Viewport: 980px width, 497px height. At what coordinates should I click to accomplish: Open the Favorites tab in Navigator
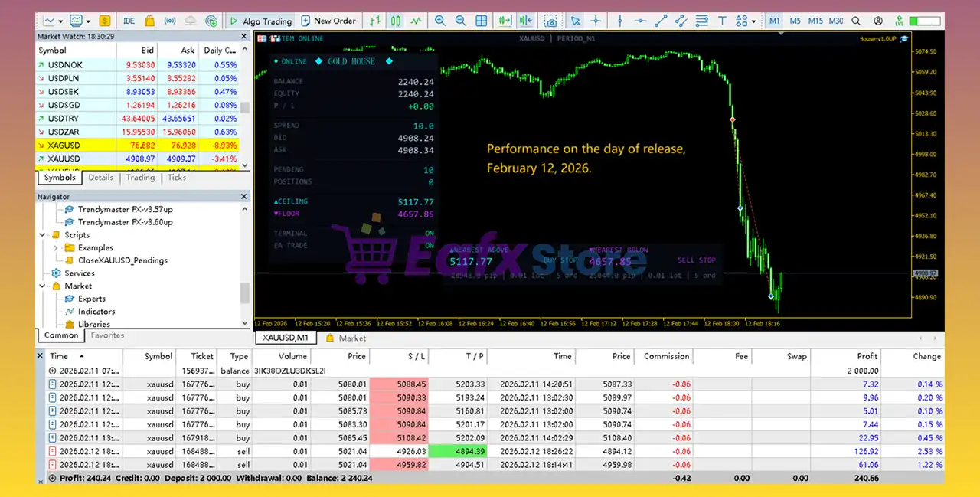point(107,335)
